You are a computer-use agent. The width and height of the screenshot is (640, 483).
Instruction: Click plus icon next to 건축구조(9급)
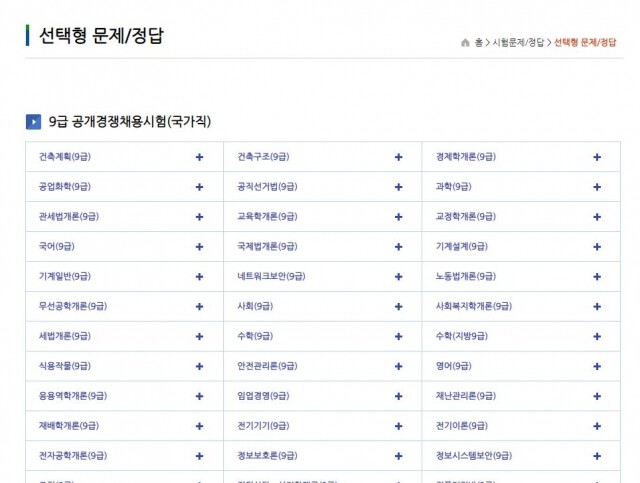[398, 157]
